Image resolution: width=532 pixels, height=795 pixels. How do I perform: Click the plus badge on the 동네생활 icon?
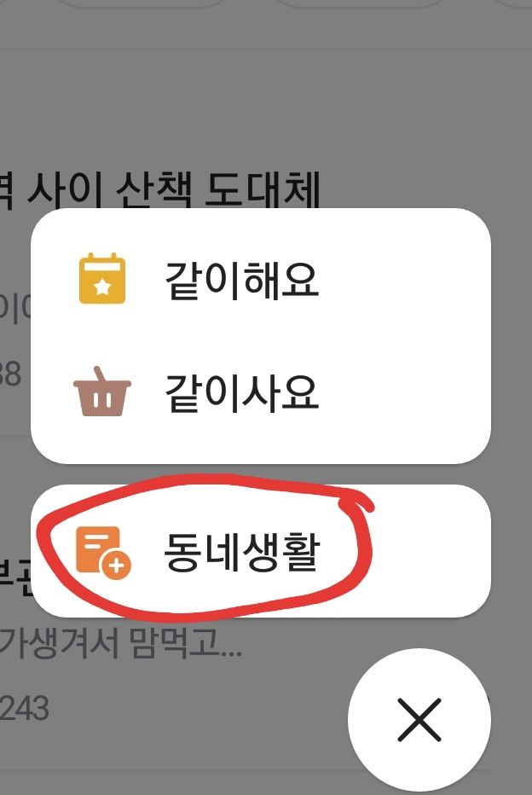click(x=116, y=565)
